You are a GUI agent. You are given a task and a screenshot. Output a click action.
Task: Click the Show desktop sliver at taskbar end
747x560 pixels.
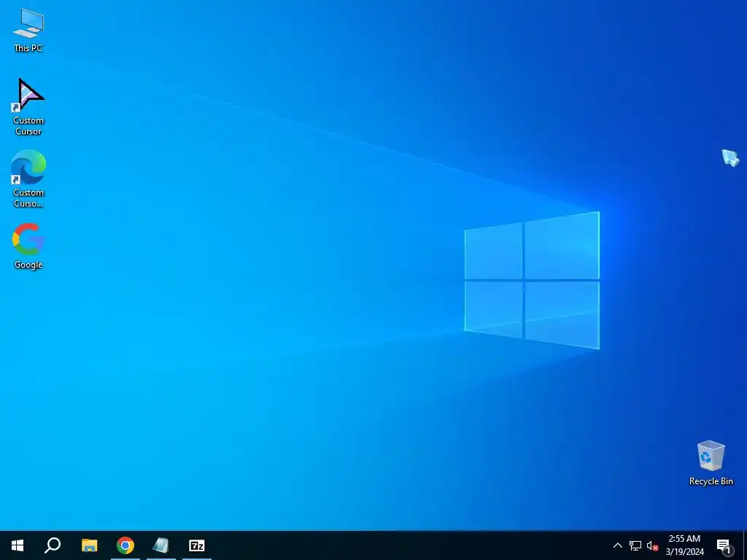(745, 545)
